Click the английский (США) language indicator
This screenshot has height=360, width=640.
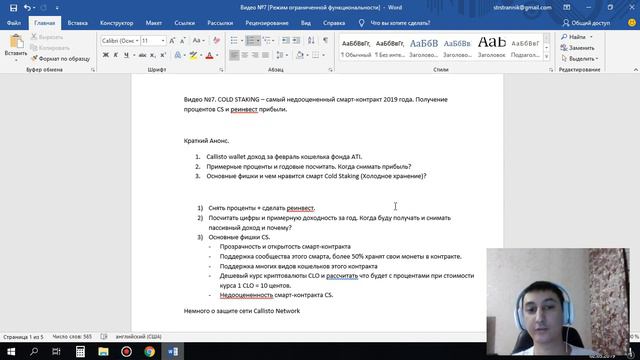138,337
